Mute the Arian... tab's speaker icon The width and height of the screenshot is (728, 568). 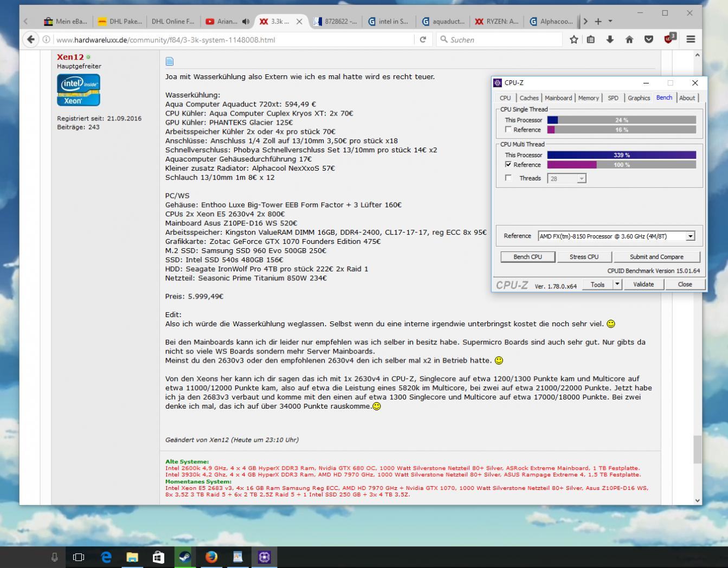[x=246, y=21]
